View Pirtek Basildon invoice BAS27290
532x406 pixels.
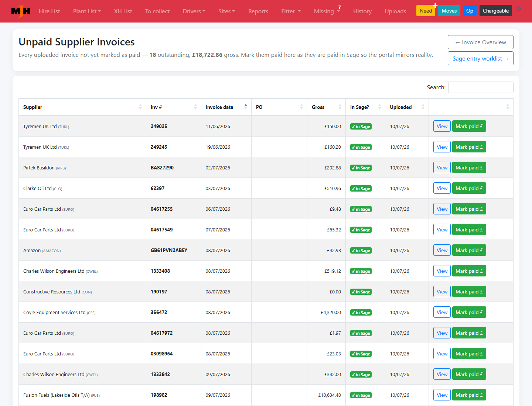click(442, 168)
